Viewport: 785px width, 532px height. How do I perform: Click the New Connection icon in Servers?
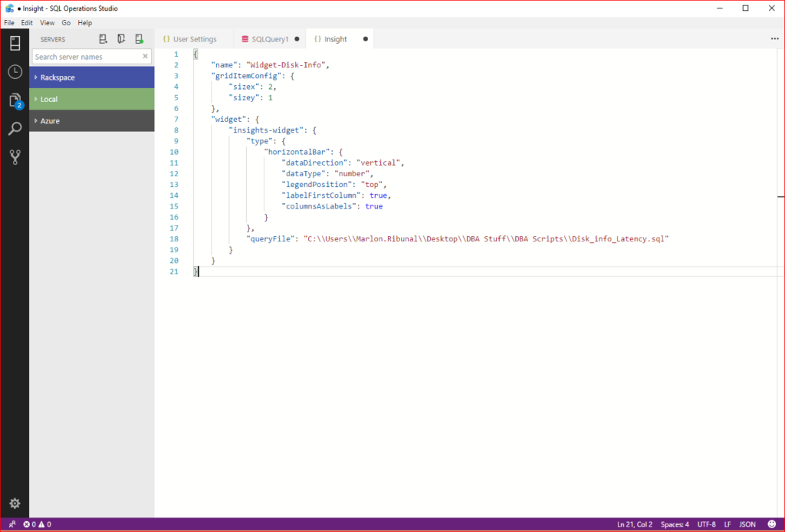(x=103, y=39)
